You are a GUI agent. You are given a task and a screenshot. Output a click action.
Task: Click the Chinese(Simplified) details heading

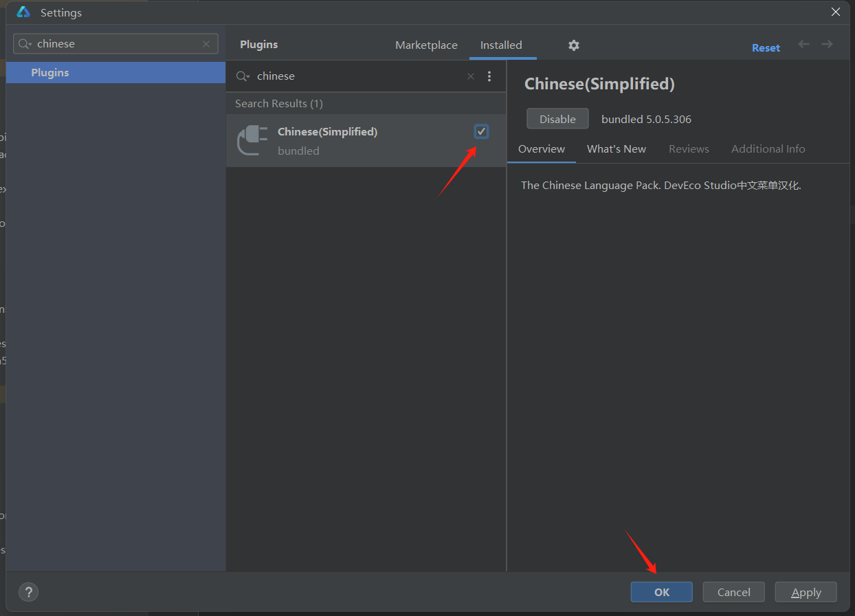(x=599, y=85)
